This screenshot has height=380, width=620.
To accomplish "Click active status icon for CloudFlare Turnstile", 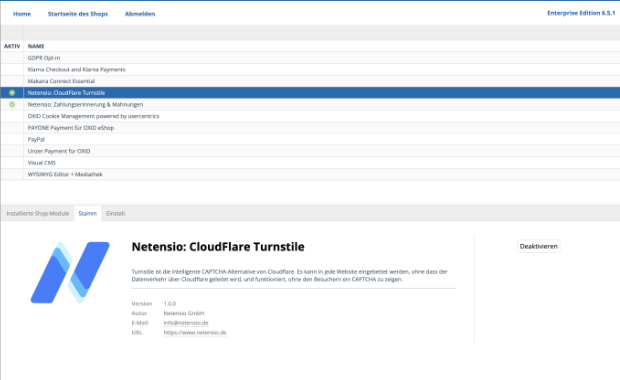I will click(x=12, y=93).
